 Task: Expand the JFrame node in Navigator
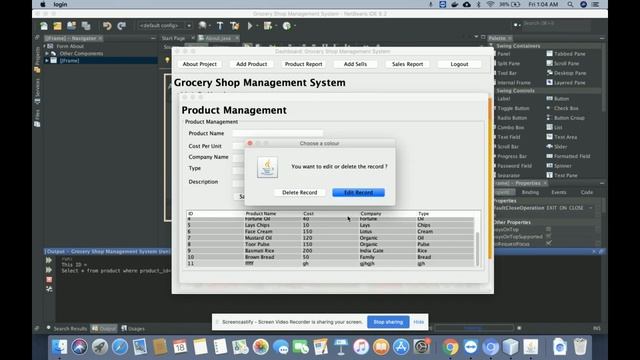pos(47,60)
